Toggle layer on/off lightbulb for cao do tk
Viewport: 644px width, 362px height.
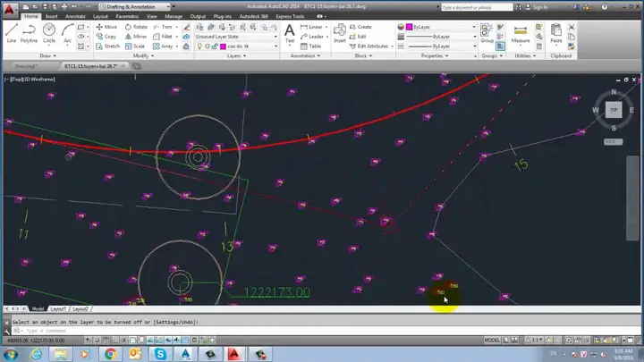[199, 46]
